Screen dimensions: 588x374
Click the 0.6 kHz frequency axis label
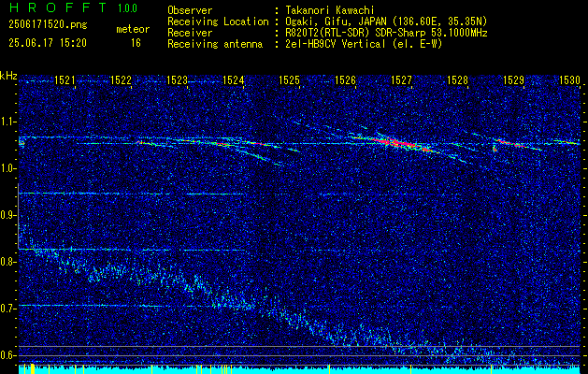pyautogui.click(x=7, y=355)
